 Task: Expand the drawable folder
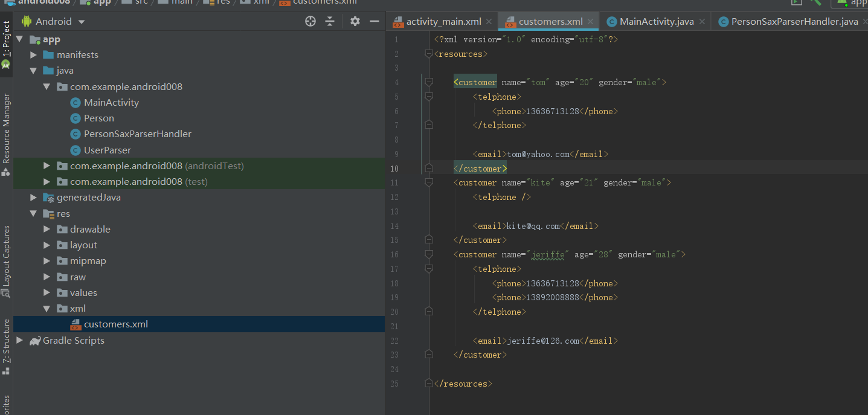pyautogui.click(x=47, y=230)
